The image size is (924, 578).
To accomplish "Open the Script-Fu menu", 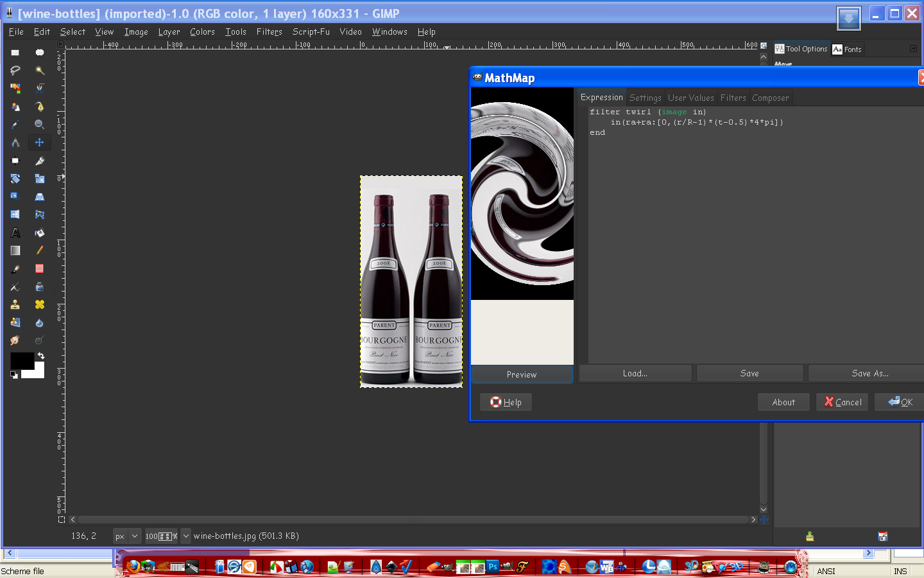I will click(311, 31).
